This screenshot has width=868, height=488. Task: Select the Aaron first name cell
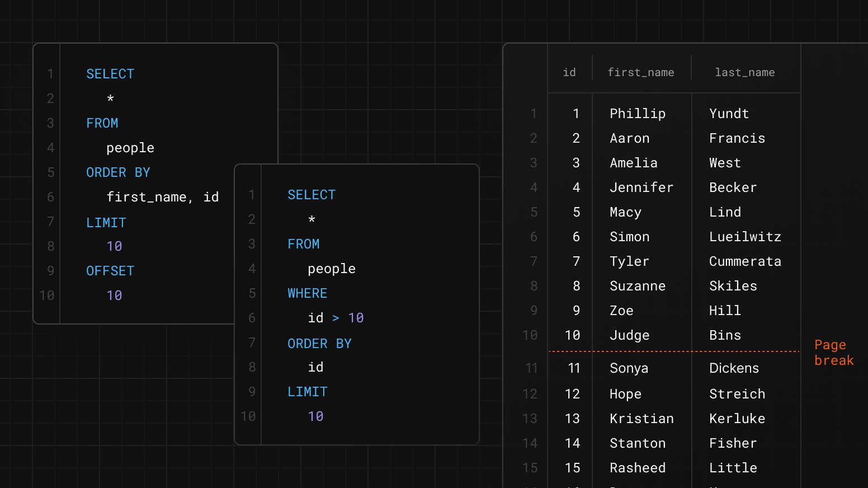pyautogui.click(x=630, y=138)
